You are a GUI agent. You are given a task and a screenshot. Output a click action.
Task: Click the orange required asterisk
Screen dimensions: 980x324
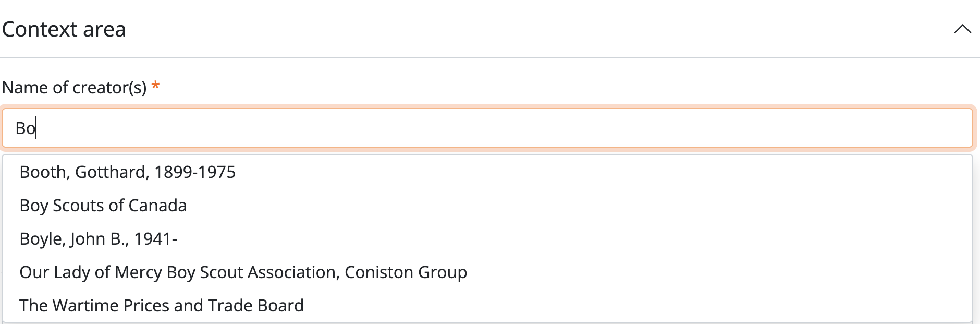coord(155,86)
